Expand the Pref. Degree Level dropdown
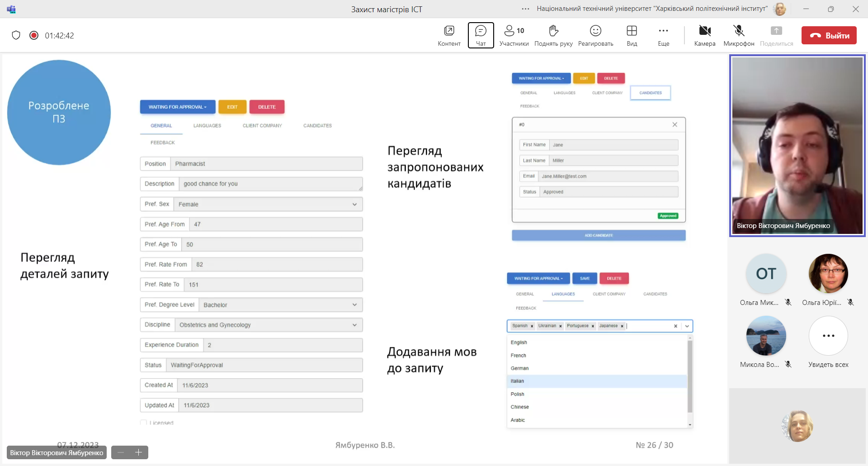 coord(354,305)
